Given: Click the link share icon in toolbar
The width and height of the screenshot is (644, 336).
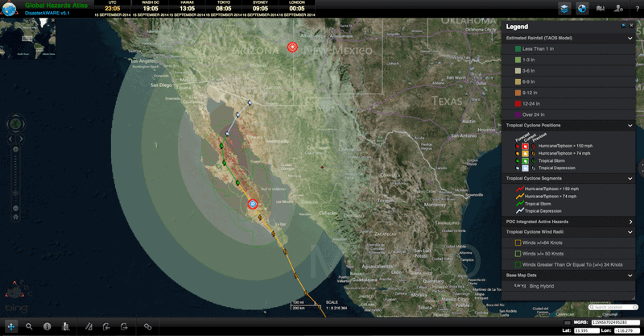Looking at the screenshot, I should click(x=147, y=326).
